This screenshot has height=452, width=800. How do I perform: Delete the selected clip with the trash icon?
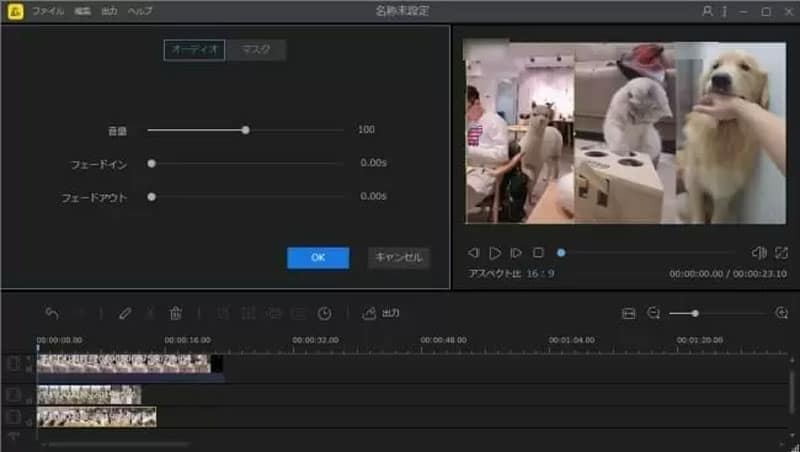(x=176, y=313)
